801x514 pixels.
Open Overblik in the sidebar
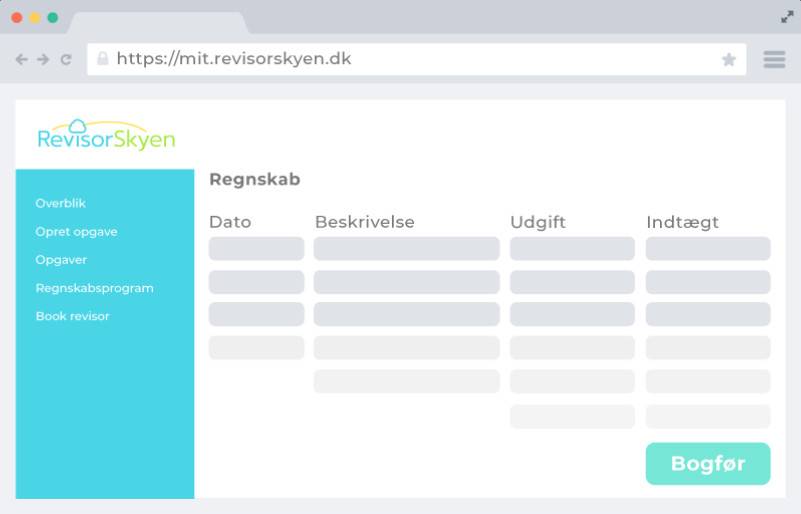(61, 203)
